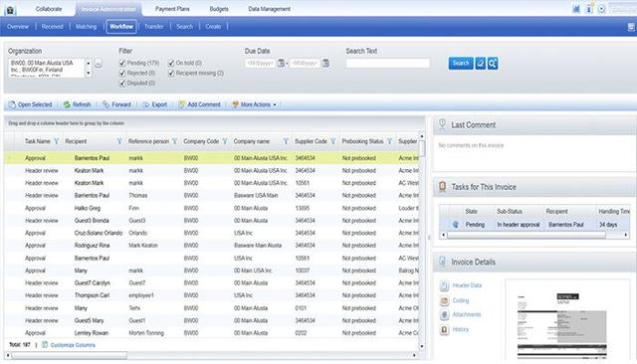Click Open Selected in the toolbar

pyautogui.click(x=31, y=104)
